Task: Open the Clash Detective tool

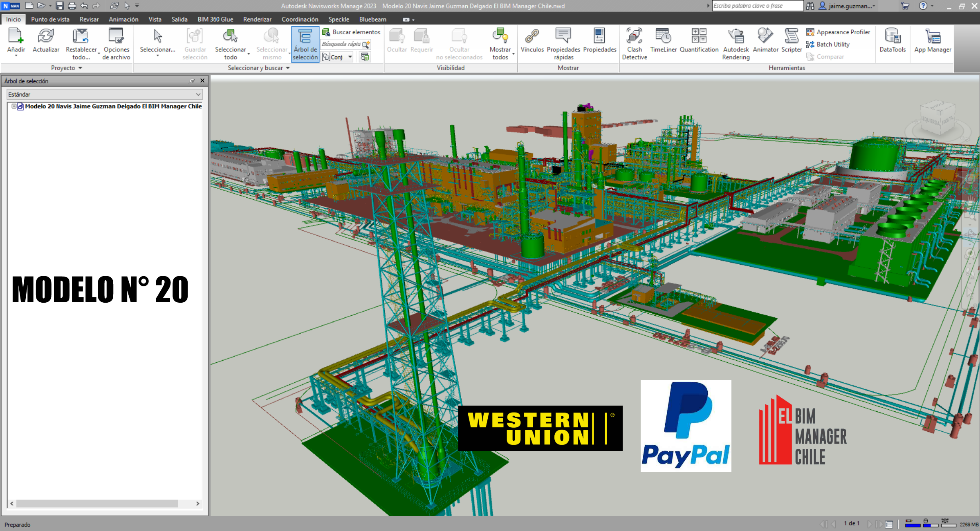Action: coord(634,42)
